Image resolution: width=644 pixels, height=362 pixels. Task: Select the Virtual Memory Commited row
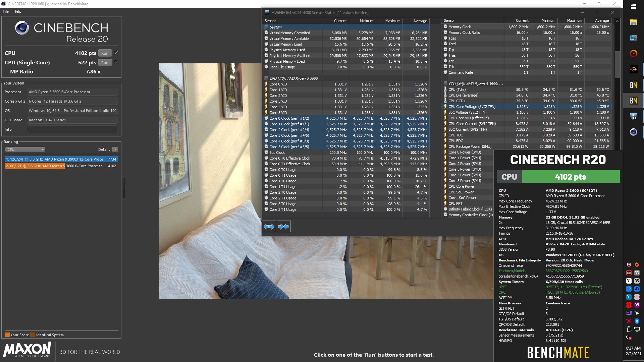[346, 33]
